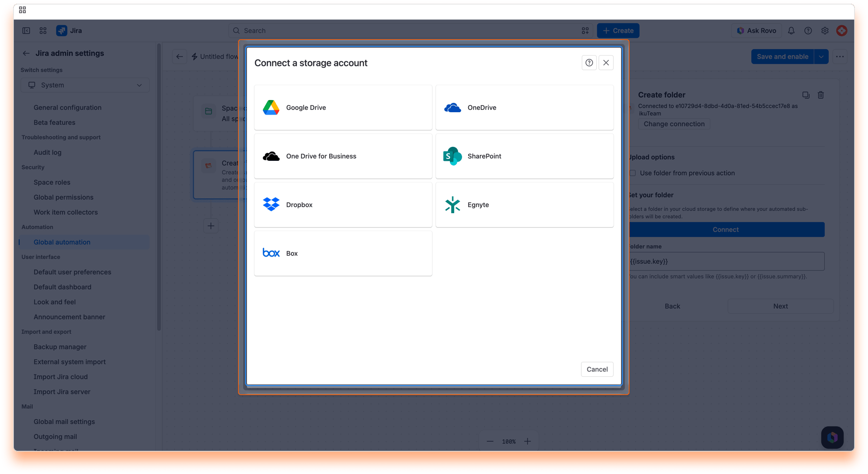The height and width of the screenshot is (474, 868).
Task: Open the more options ellipsis menu
Action: click(x=840, y=57)
